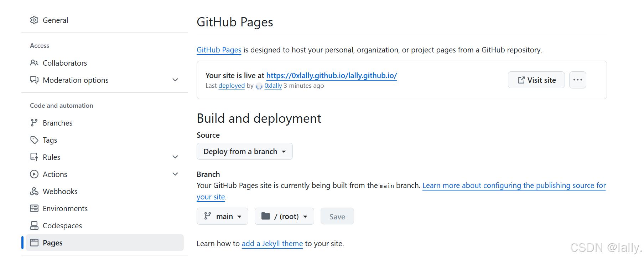Click the Pages browser icon
The image size is (644, 259).
[34, 243]
